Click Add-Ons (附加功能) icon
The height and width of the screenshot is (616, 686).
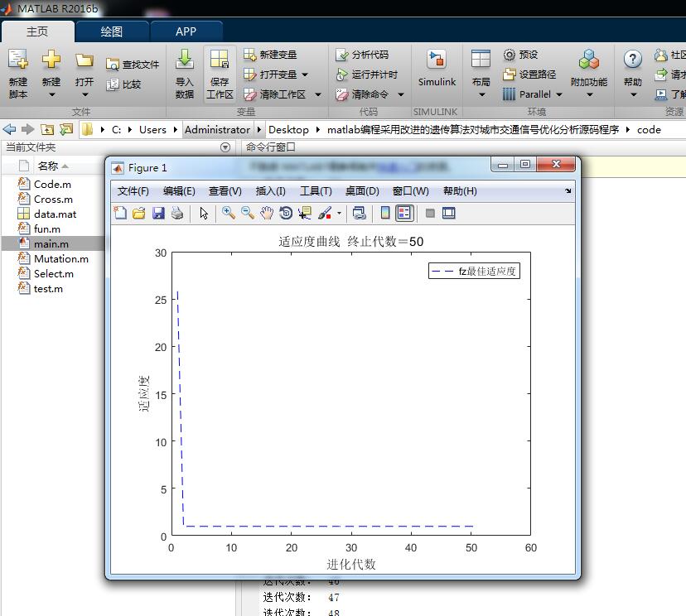click(589, 60)
